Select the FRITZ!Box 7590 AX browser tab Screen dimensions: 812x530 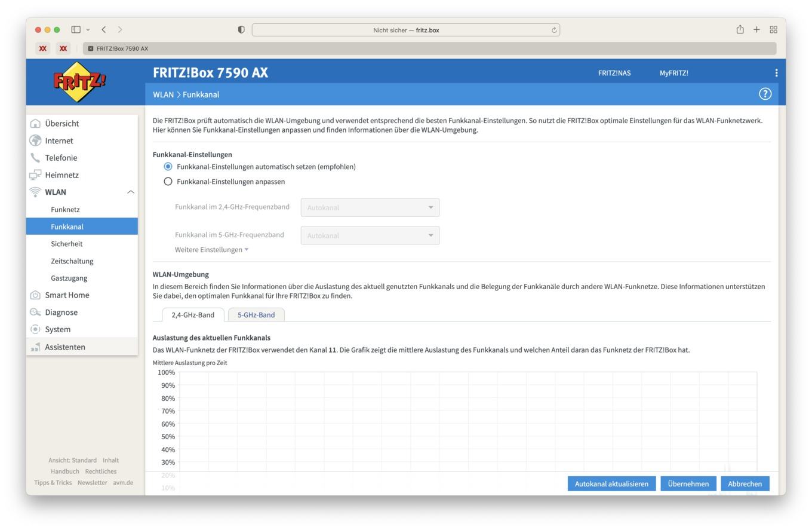coord(430,48)
